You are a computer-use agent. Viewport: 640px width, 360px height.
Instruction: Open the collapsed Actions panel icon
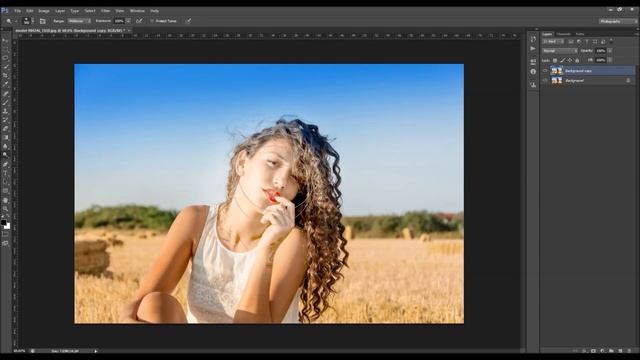[533, 49]
